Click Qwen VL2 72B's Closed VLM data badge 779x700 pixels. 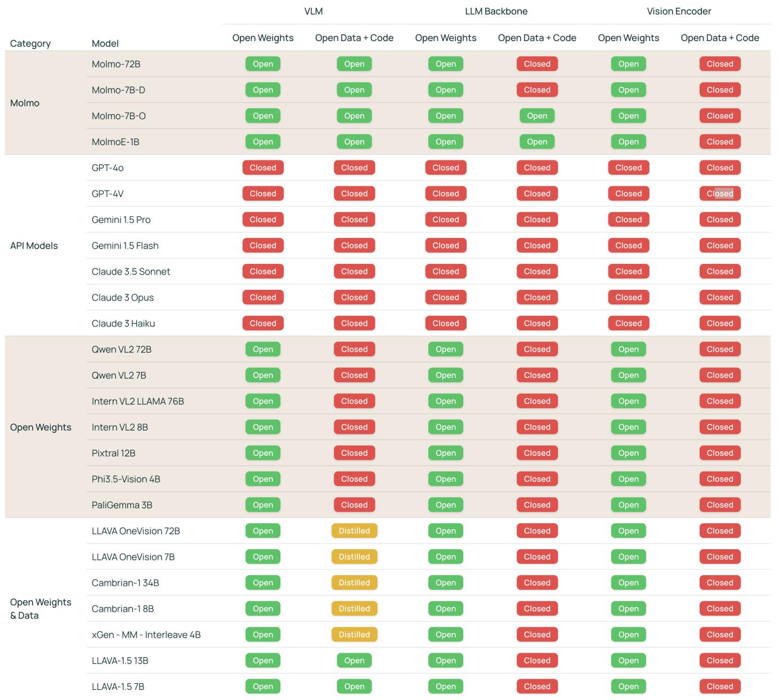point(354,349)
